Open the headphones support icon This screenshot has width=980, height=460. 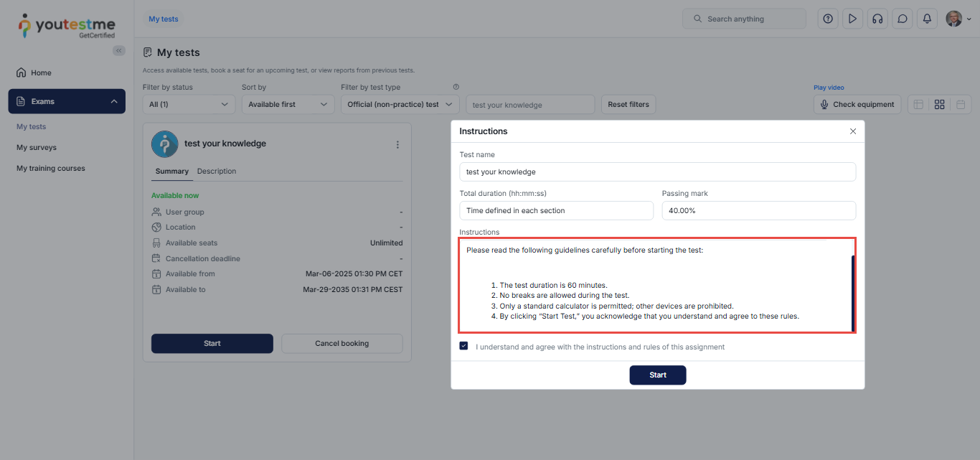(877, 19)
